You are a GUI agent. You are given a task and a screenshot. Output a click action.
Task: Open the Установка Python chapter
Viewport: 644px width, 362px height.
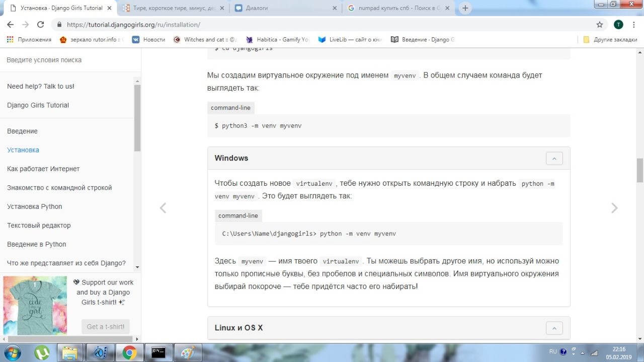(35, 206)
